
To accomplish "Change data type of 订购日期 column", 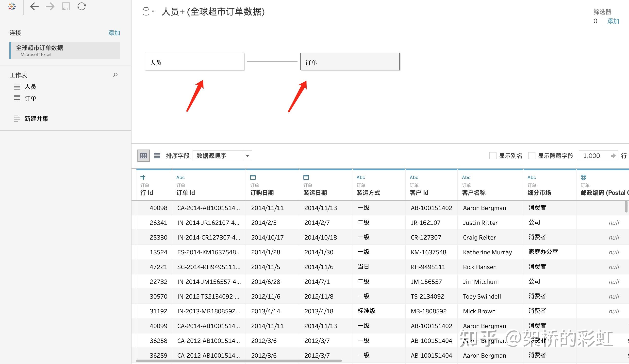I will (x=253, y=177).
